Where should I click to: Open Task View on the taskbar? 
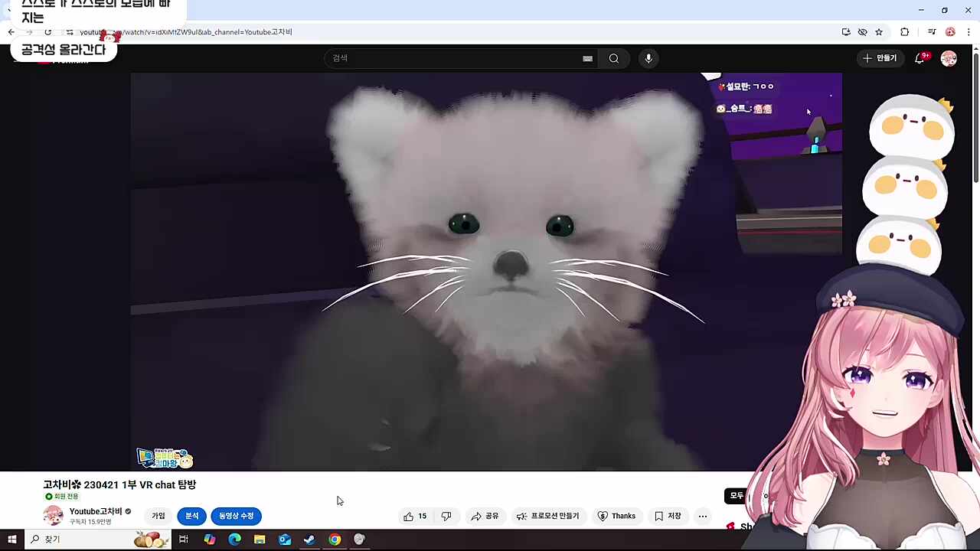click(184, 540)
